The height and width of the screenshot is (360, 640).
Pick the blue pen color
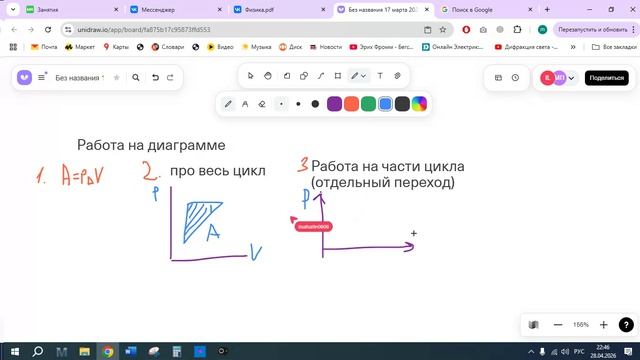click(385, 104)
